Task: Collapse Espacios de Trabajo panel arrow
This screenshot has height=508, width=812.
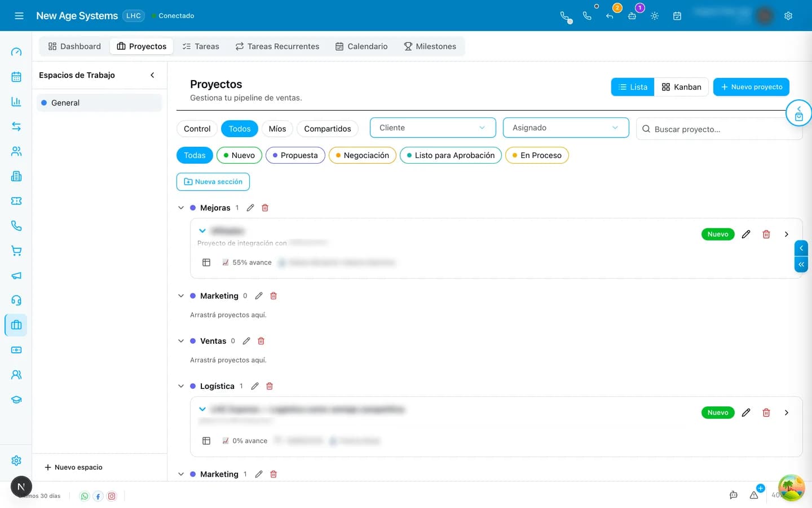Action: (152, 75)
